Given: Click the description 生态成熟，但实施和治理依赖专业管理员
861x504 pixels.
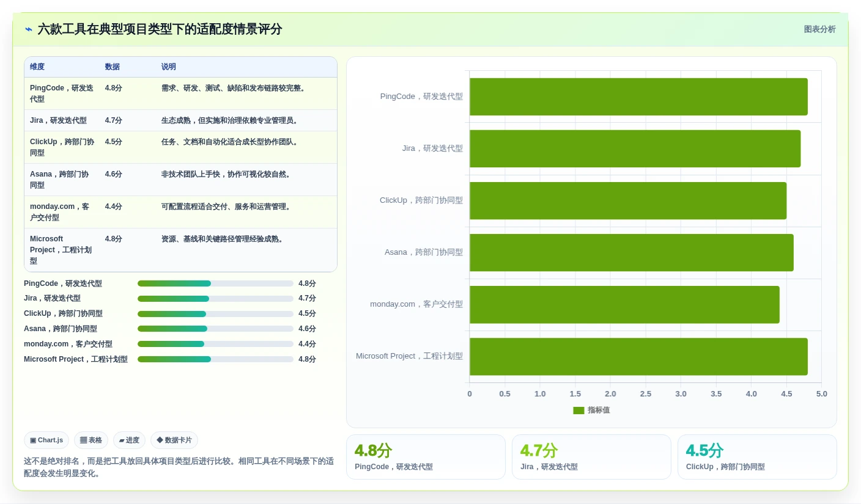Looking at the screenshot, I should click(231, 120).
